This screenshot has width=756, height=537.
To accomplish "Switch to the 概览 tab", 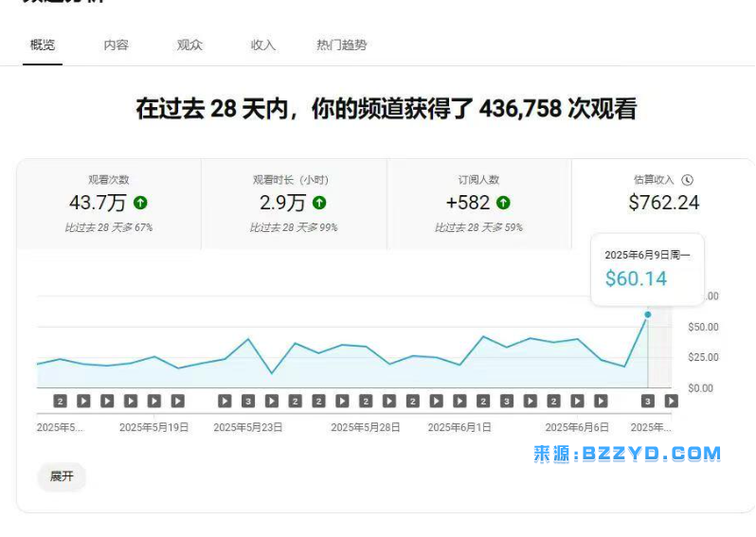I will click(x=43, y=45).
